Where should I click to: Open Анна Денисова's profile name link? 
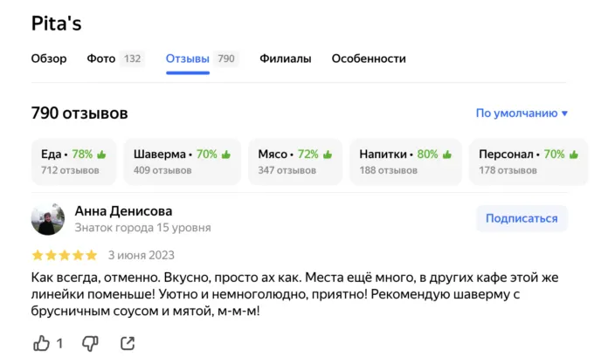123,211
